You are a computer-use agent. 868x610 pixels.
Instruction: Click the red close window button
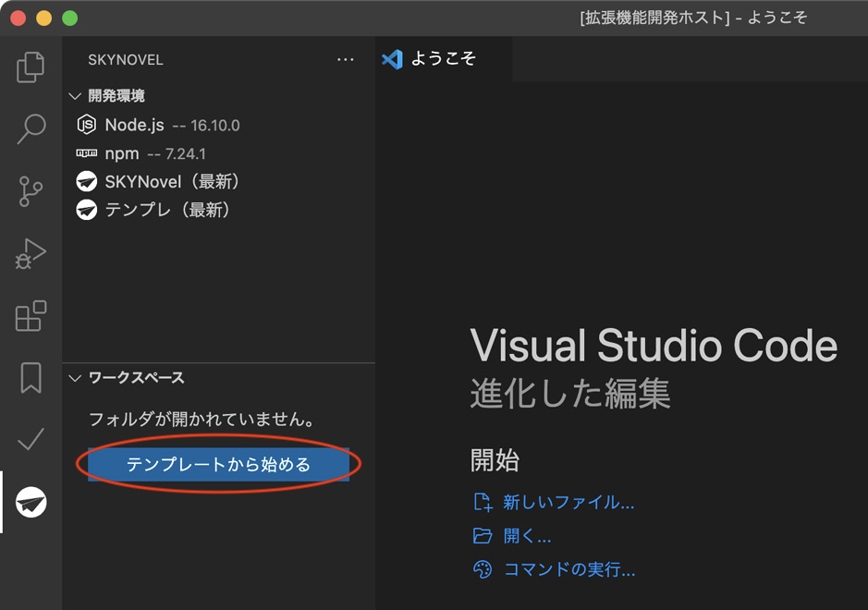(18, 18)
